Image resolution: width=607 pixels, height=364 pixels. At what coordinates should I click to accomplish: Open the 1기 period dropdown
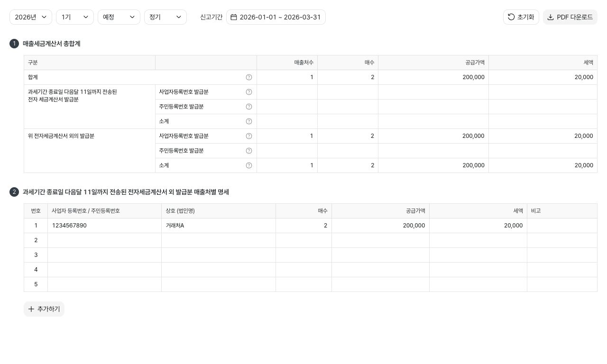(75, 17)
